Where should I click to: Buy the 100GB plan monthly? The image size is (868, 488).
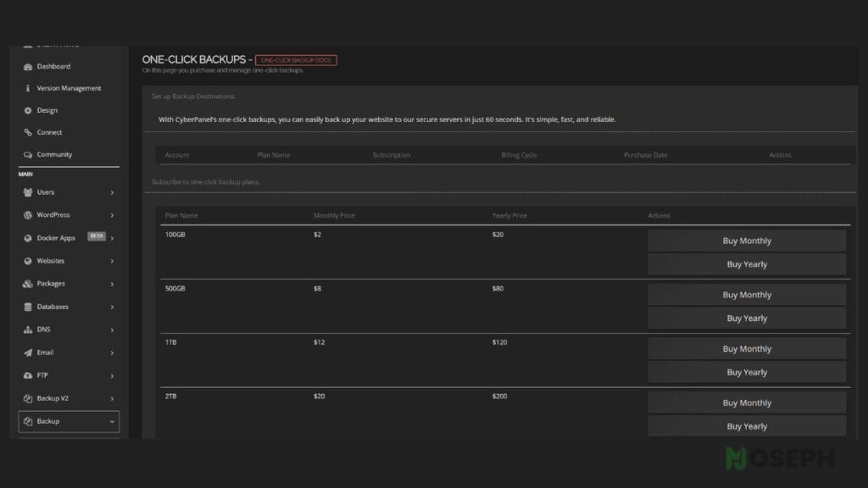pyautogui.click(x=747, y=241)
